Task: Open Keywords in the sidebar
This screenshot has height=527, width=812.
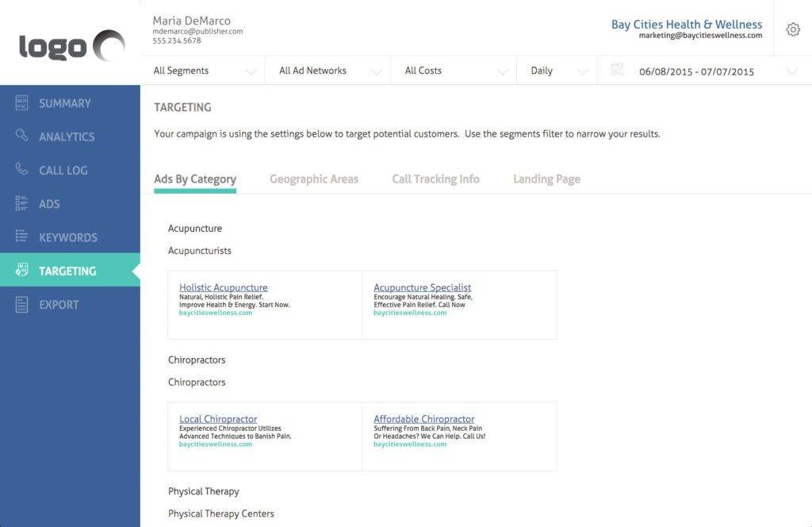Action: (x=70, y=237)
